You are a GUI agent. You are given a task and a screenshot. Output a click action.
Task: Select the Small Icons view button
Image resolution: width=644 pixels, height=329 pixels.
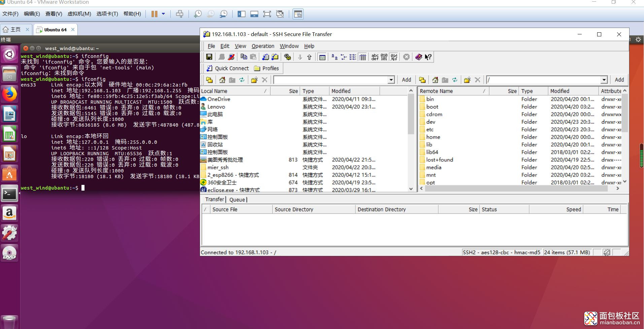[x=344, y=57]
